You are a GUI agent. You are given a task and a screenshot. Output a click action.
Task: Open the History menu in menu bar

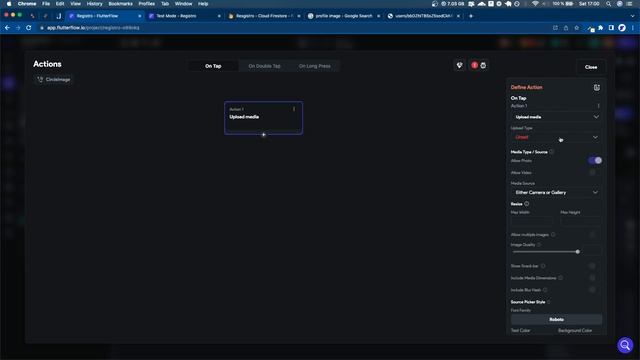[x=94, y=4]
